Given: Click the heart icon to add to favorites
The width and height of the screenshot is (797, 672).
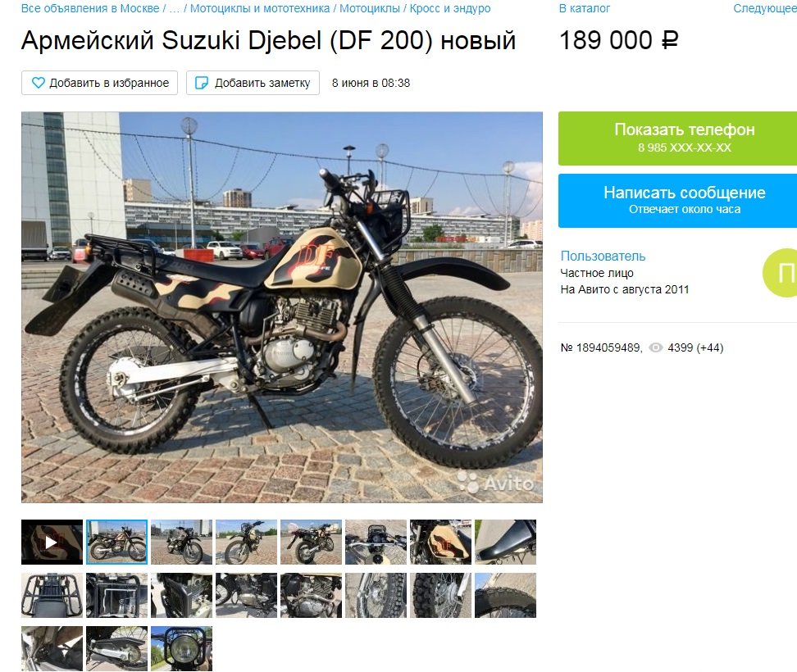Looking at the screenshot, I should tap(38, 83).
